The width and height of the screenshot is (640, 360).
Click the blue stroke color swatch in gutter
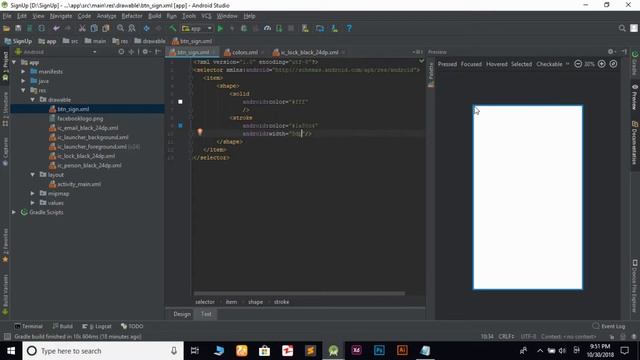180,126
